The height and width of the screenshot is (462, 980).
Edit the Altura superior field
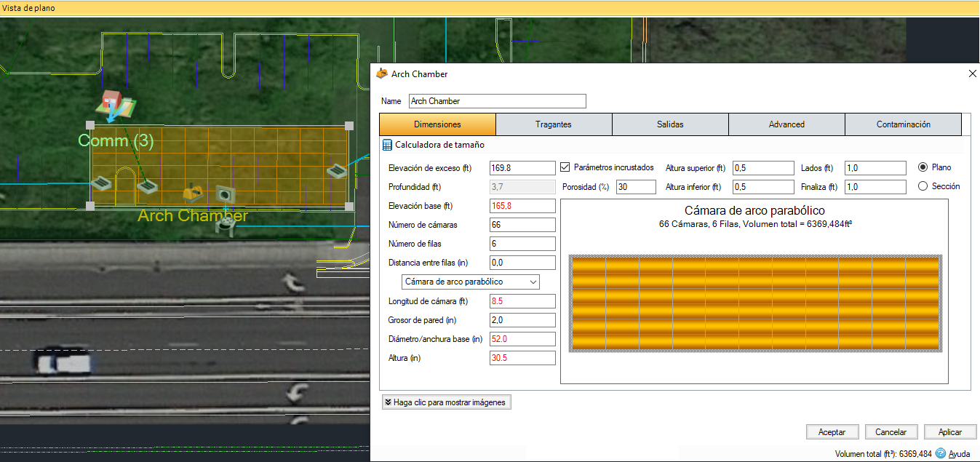click(763, 168)
